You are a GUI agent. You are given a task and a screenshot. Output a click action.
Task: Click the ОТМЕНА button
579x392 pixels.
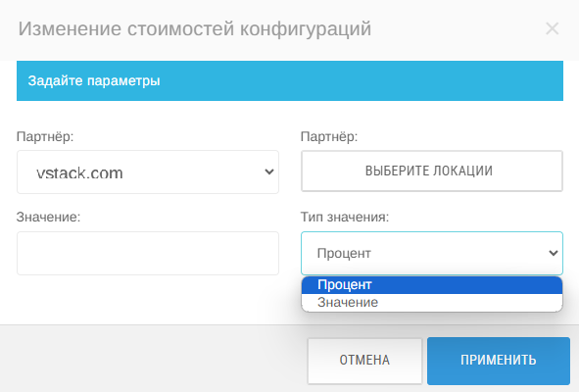tap(364, 361)
